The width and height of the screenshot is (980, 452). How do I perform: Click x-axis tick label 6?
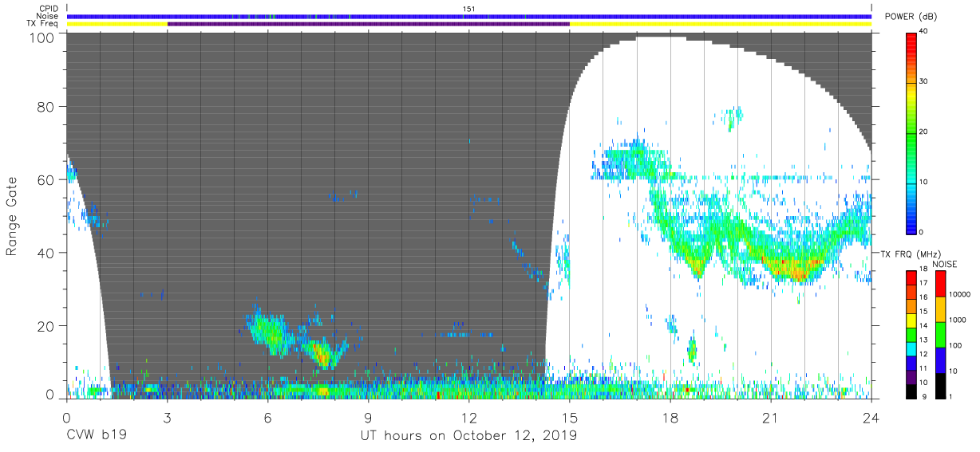[267, 418]
